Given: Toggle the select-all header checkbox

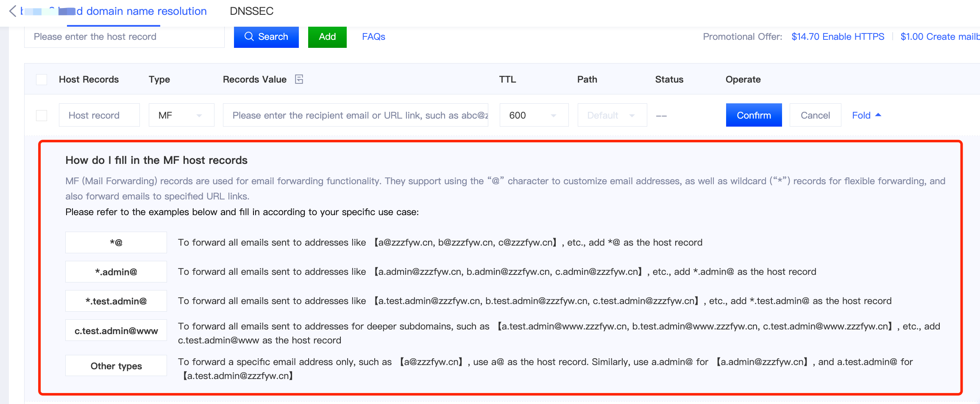Looking at the screenshot, I should (42, 80).
